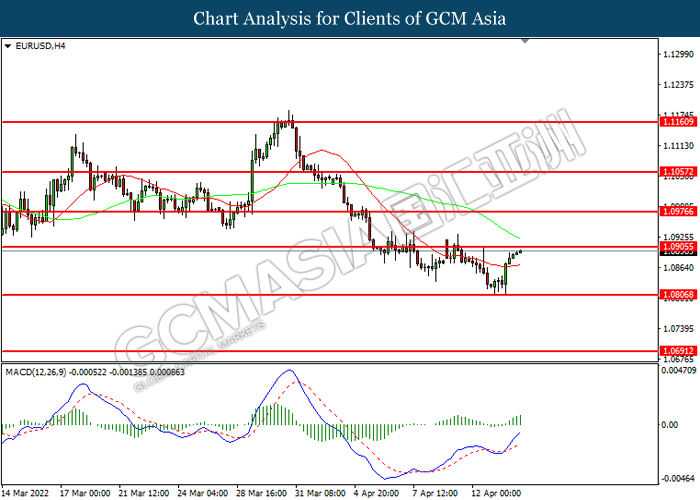Click the 1.11130 price axis value

[x=679, y=146]
